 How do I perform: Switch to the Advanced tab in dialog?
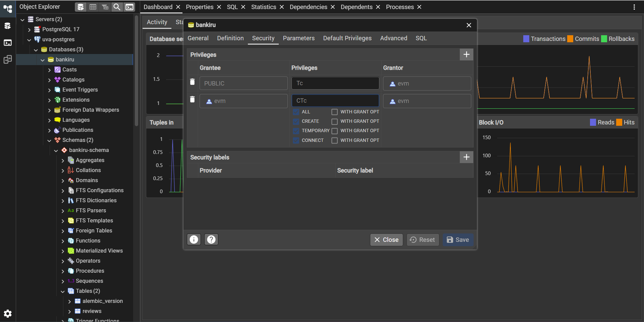393,38
